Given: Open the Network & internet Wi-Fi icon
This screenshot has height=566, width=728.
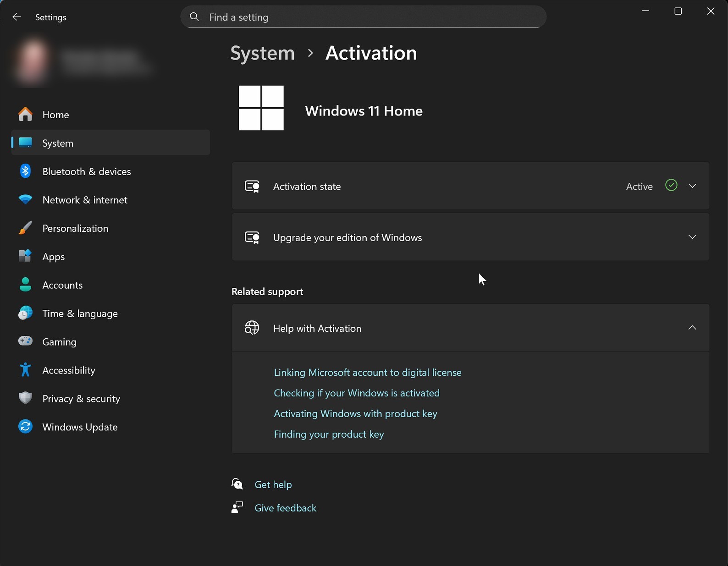Looking at the screenshot, I should point(25,200).
